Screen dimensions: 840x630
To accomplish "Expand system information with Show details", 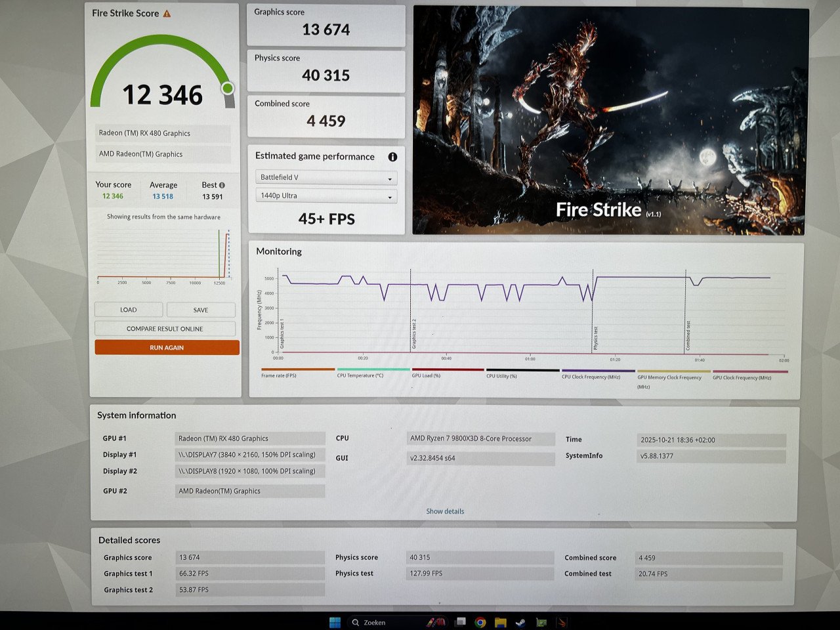I will pos(445,511).
